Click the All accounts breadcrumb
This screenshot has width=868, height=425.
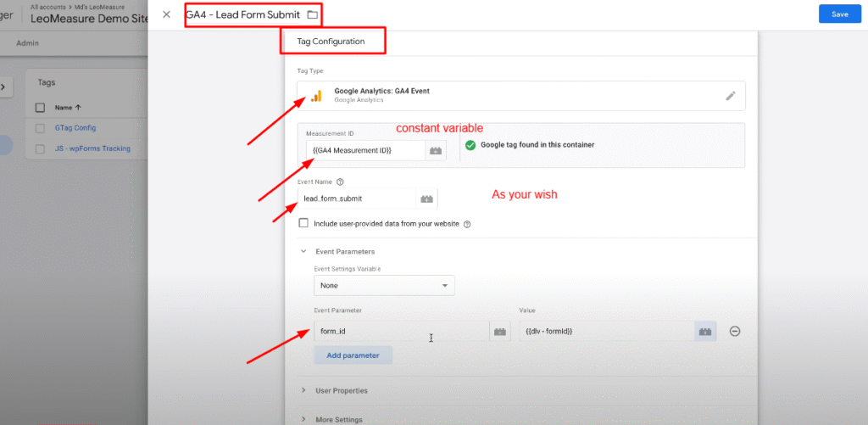(49, 7)
